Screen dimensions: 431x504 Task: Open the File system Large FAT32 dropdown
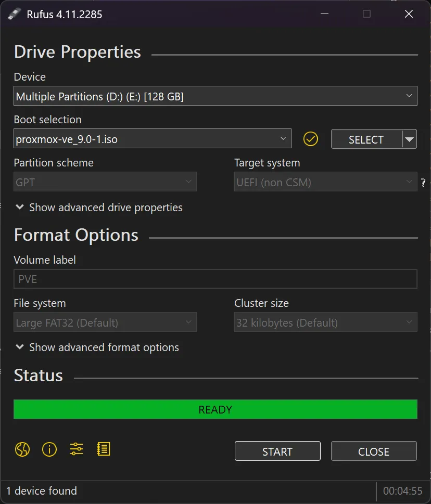pos(105,322)
